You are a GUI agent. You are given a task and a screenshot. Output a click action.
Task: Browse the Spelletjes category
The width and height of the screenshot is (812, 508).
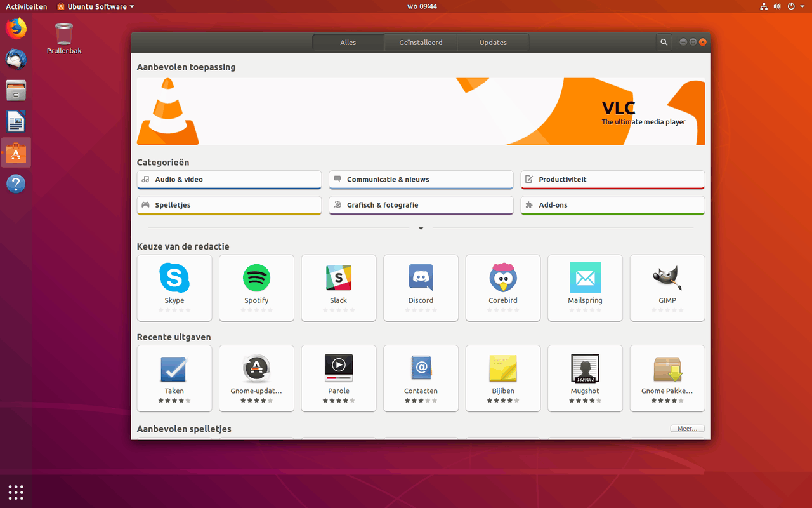(x=229, y=206)
